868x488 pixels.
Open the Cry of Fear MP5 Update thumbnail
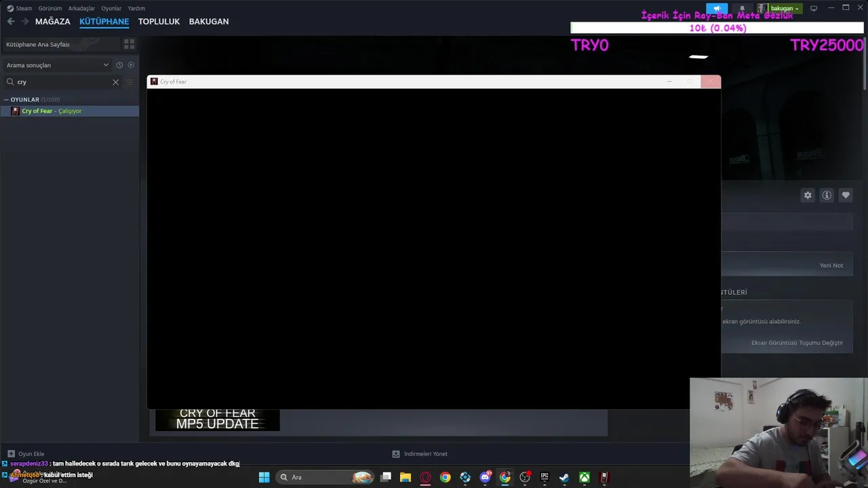click(218, 420)
